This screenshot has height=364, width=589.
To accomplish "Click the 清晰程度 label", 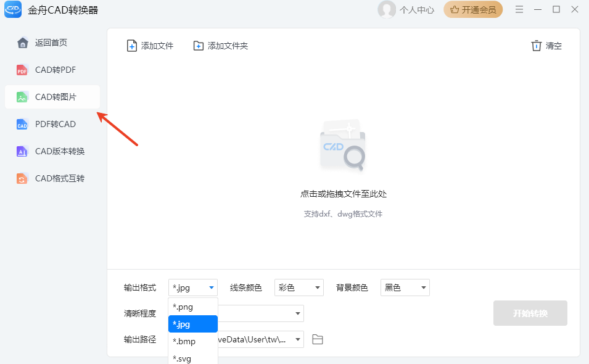I will tap(140, 313).
